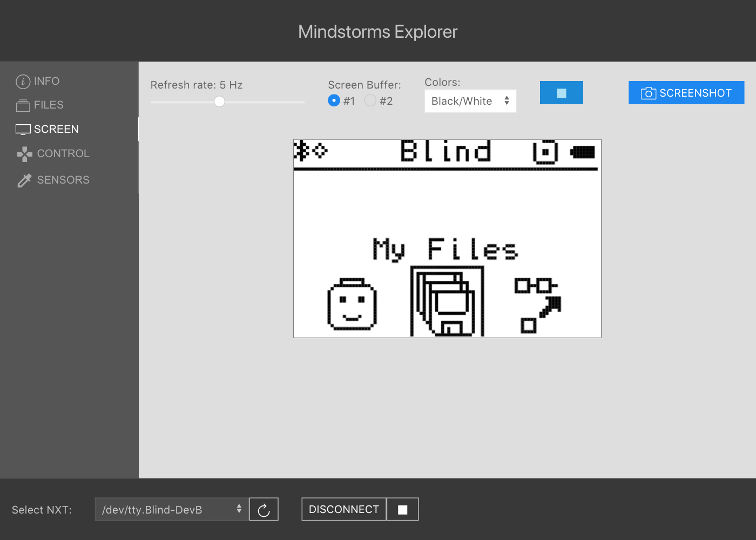Screen dimensions: 756x540
Task: Click the My Files floppy icon on display
Action: [x=447, y=301]
